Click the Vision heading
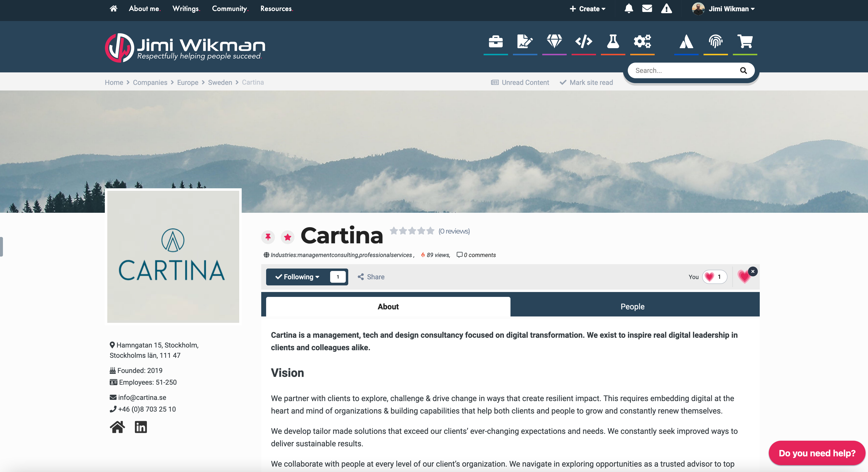This screenshot has height=472, width=868. coord(287,372)
